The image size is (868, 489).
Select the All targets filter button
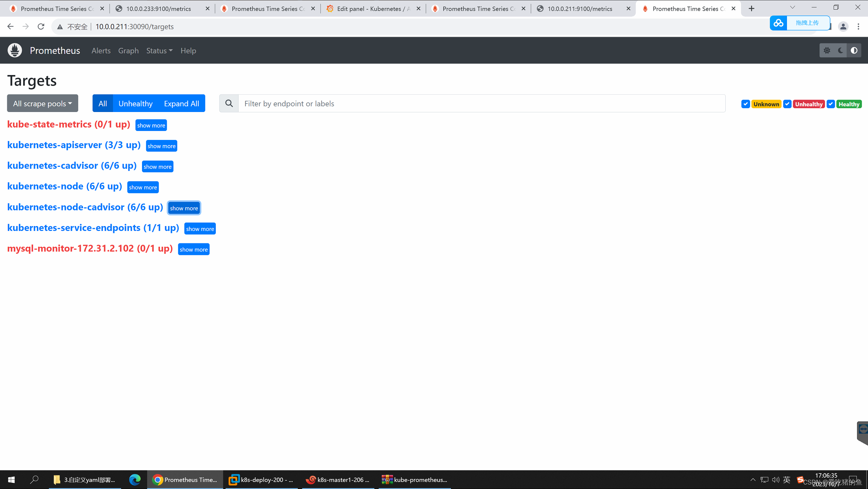click(103, 103)
